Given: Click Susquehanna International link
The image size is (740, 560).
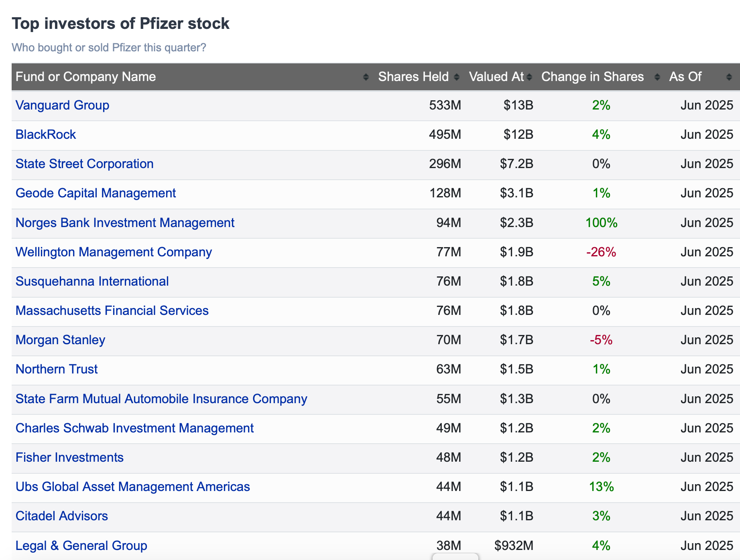Looking at the screenshot, I should click(92, 281).
